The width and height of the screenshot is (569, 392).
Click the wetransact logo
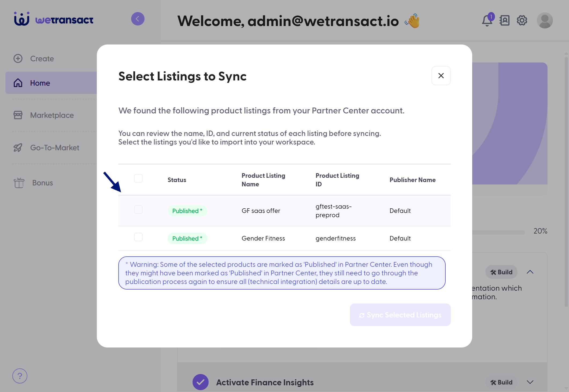pos(54,19)
